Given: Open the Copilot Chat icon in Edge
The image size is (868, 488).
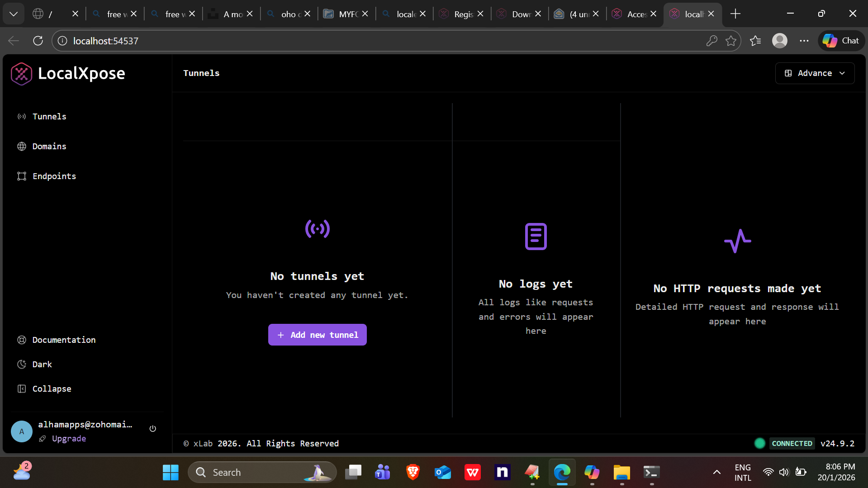Looking at the screenshot, I should coord(841,41).
